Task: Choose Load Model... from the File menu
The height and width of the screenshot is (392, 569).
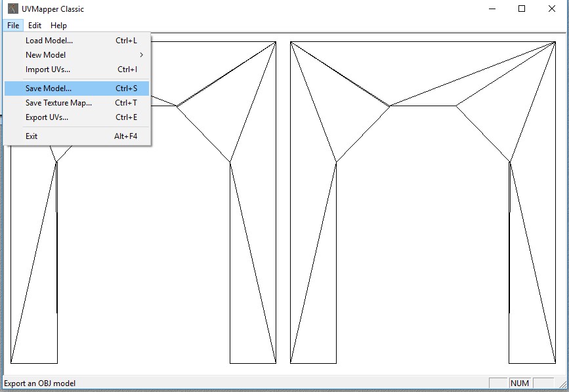Action: [49, 41]
